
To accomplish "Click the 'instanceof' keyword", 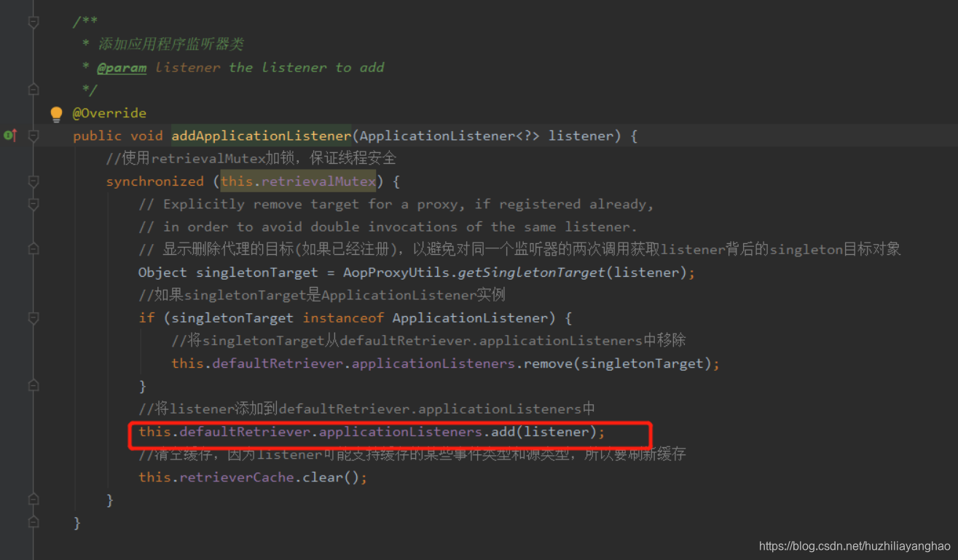I will pos(343,318).
